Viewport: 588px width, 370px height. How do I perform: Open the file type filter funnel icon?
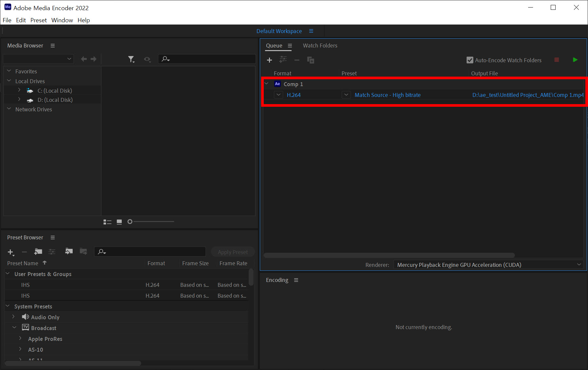(131, 59)
